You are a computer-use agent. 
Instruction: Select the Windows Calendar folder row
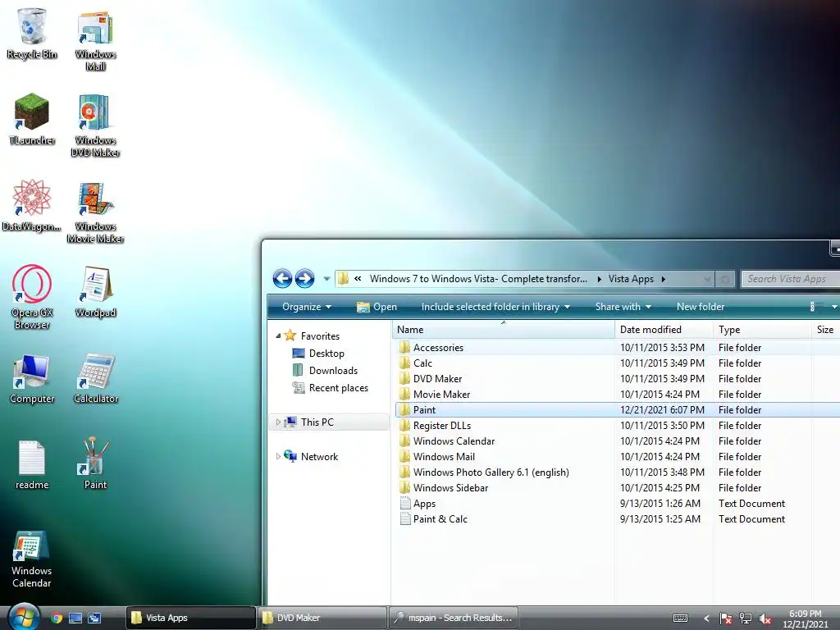tap(618, 441)
